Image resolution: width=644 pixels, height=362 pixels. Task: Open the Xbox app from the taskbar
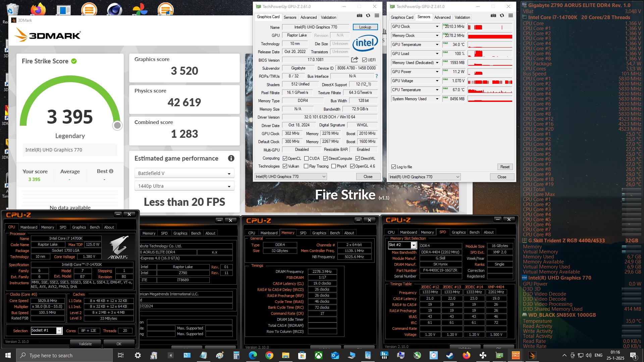pyautogui.click(x=318, y=355)
